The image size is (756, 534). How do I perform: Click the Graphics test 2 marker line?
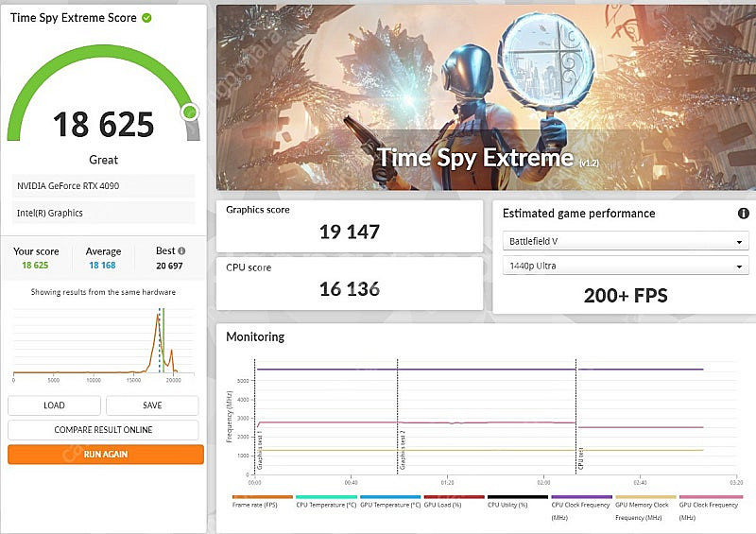point(398,416)
